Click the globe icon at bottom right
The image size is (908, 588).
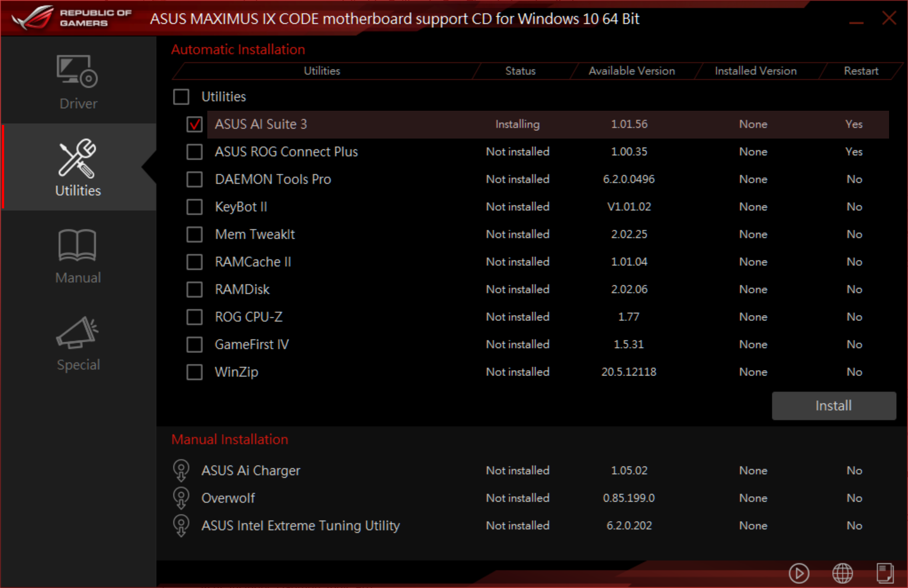coord(842,573)
